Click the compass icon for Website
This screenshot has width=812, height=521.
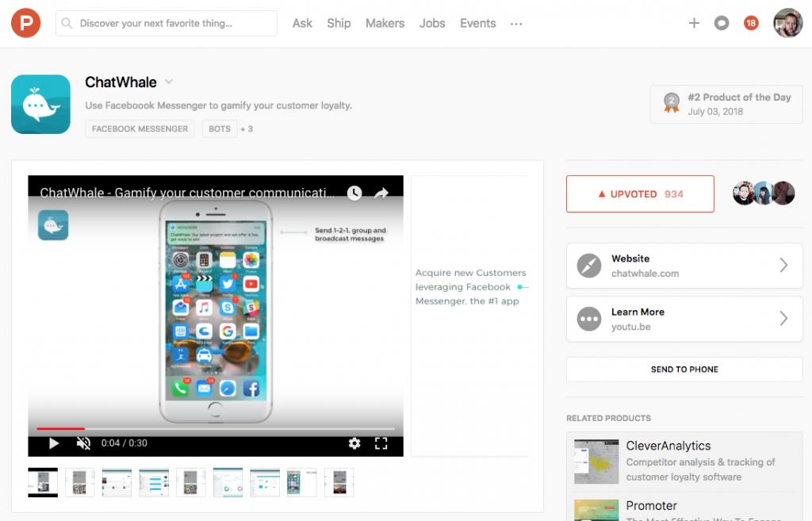coord(589,266)
